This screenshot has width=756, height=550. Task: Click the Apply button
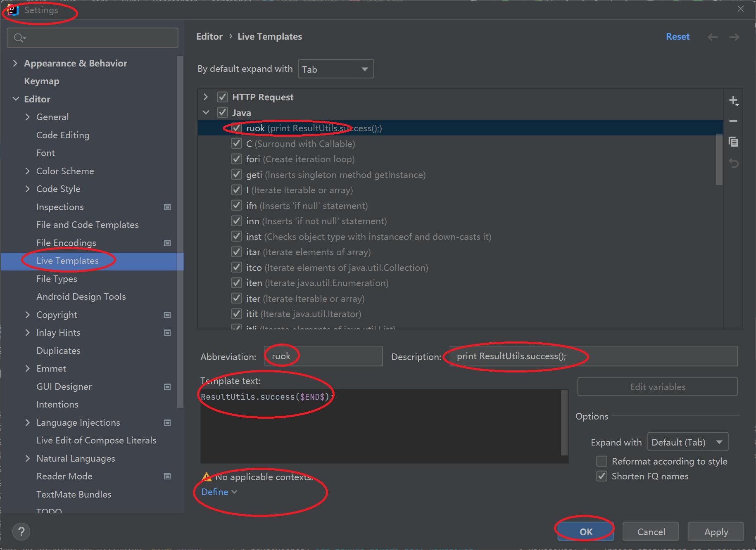pos(716,531)
